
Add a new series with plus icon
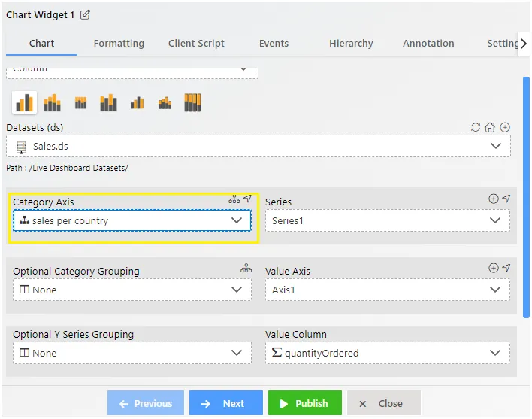[x=494, y=199]
